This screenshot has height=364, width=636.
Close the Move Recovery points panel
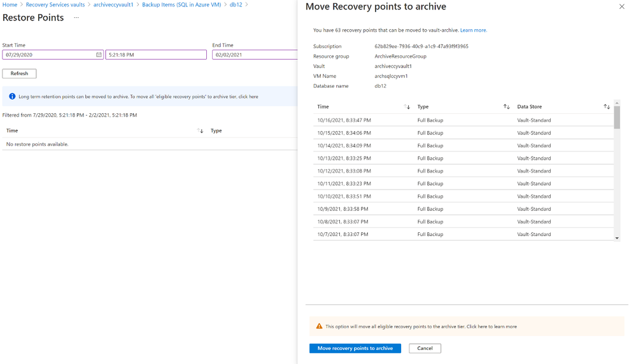coord(622,7)
